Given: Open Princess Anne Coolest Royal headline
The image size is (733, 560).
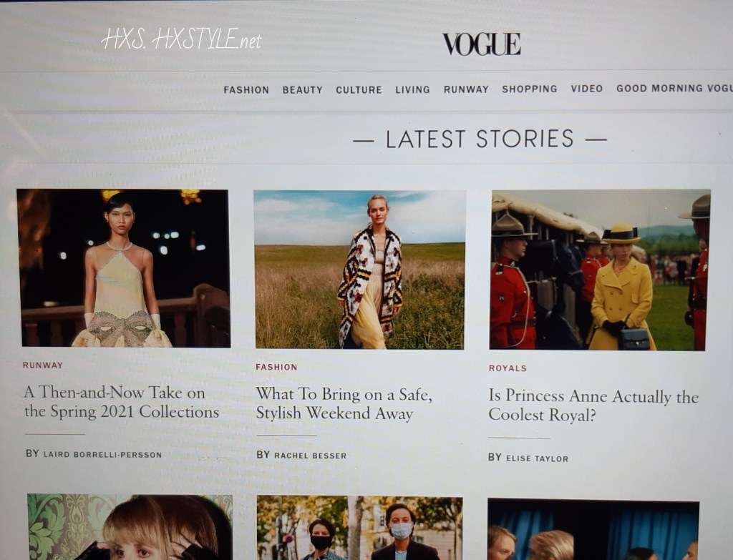Looking at the screenshot, I should point(593,406).
